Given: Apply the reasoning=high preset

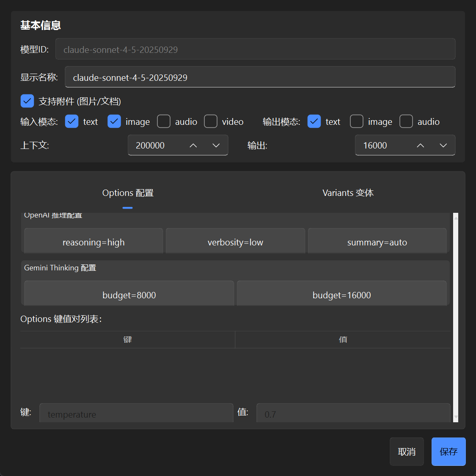Looking at the screenshot, I should (94, 242).
